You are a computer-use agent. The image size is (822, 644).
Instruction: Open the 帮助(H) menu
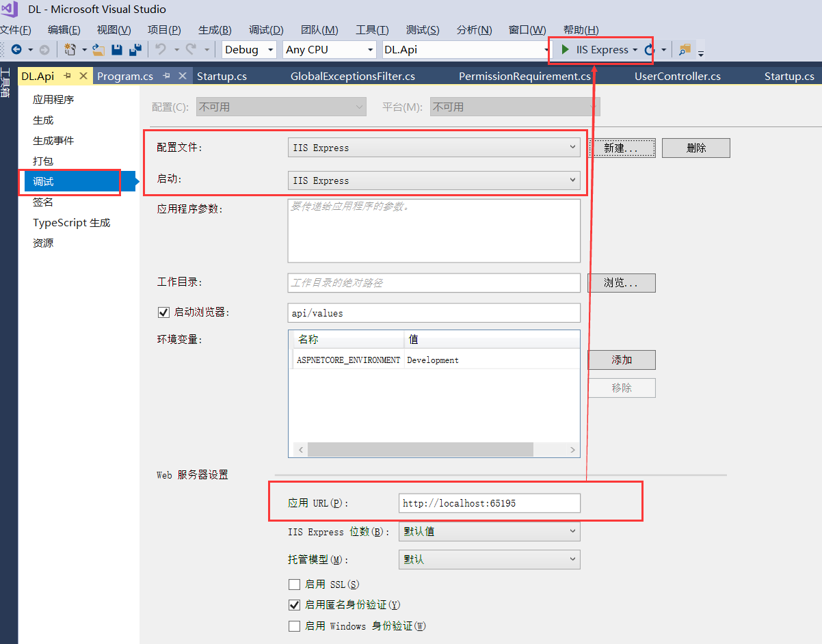[x=581, y=29]
